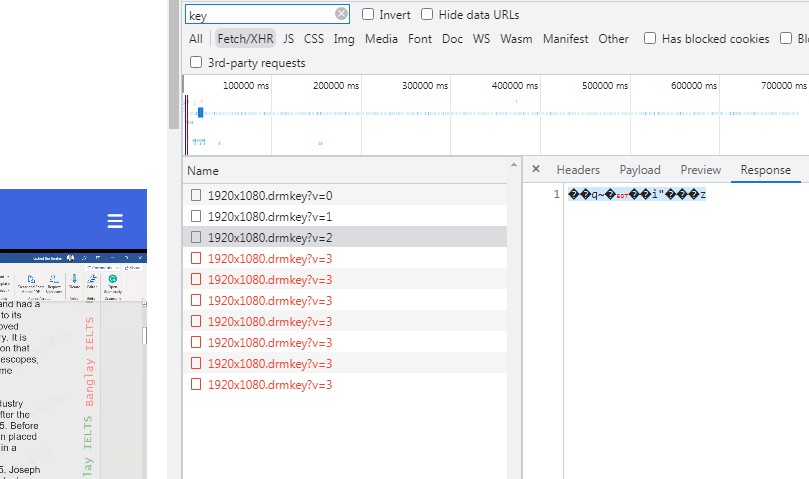
Task: Enable Has blocked cookies checkbox
Action: pos(650,38)
